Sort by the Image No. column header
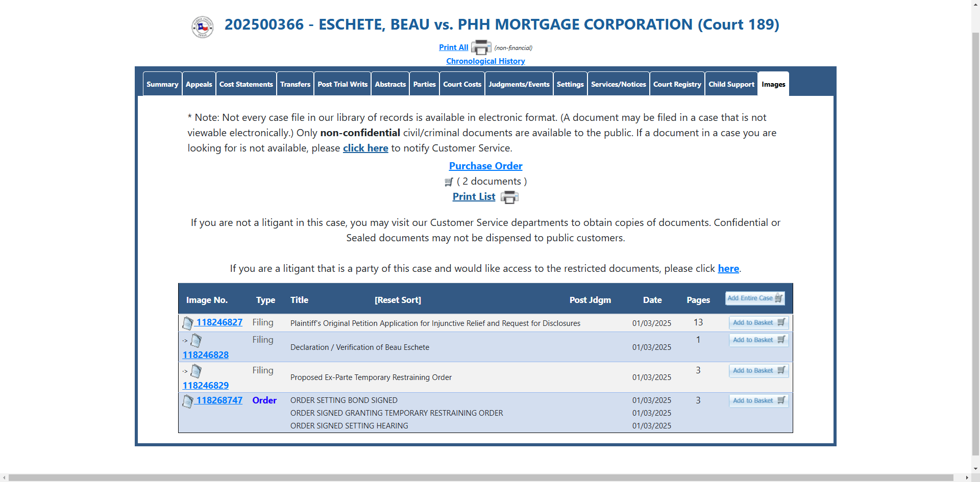This screenshot has height=482, width=980. (207, 300)
